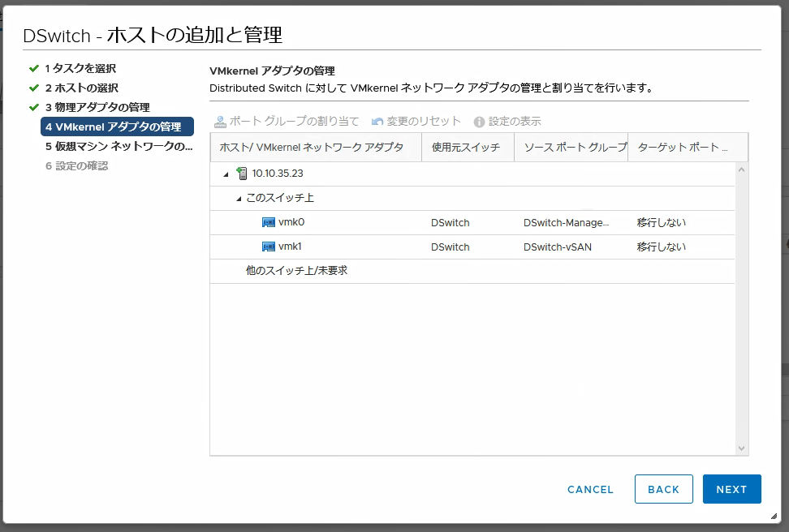This screenshot has height=532, width=789.
Task: Select step 4 VMkernel アダプタの管理
Action: pos(117,127)
